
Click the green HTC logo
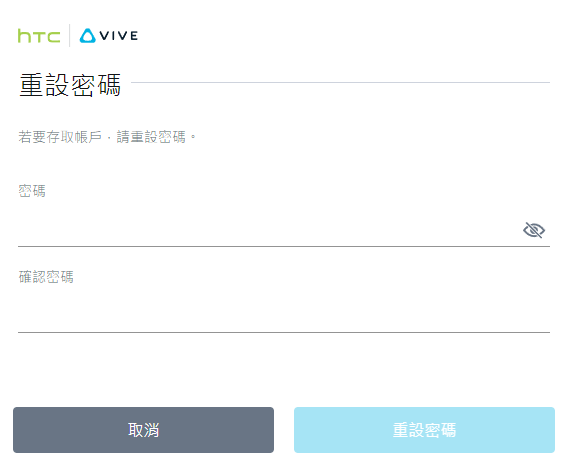click(39, 36)
